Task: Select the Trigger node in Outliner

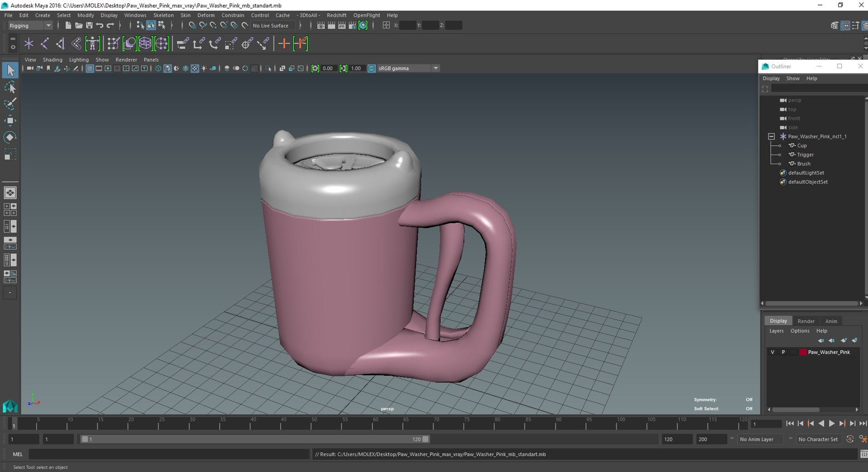Action: click(805, 154)
